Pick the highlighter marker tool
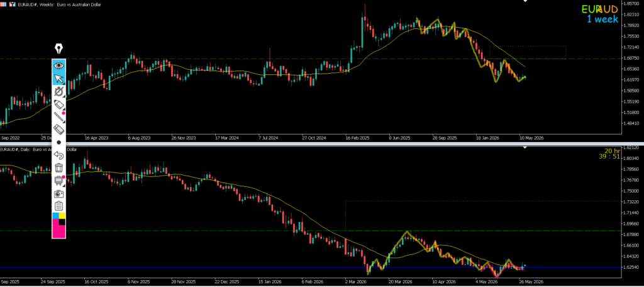Image resolution: width=644 pixels, height=287 pixels. tap(58, 104)
